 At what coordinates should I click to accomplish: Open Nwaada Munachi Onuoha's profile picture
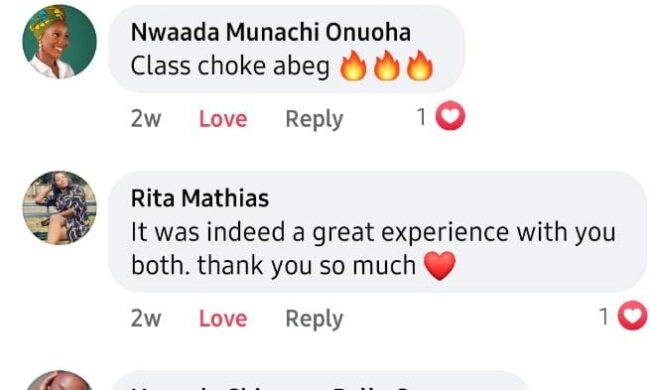click(x=59, y=41)
